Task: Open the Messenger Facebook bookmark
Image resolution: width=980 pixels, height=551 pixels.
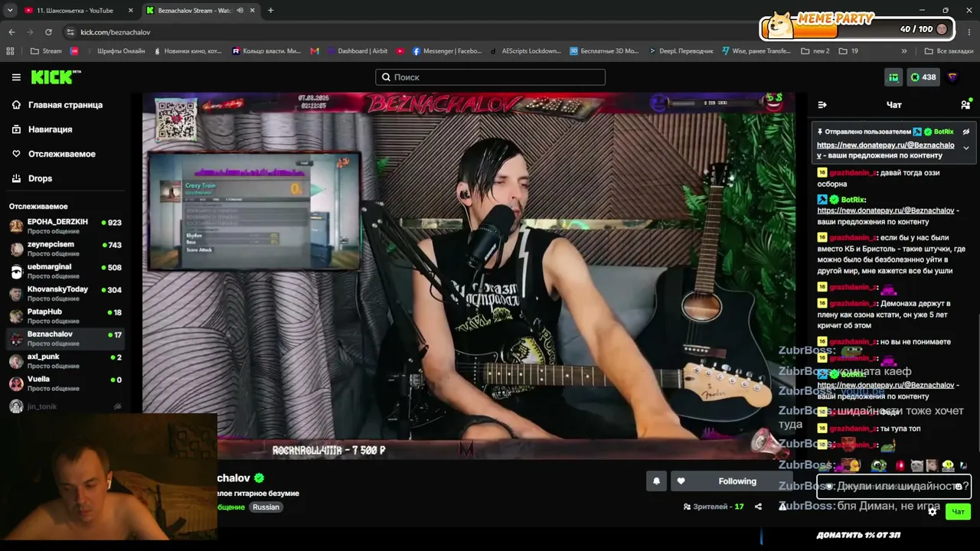Action: [x=447, y=51]
